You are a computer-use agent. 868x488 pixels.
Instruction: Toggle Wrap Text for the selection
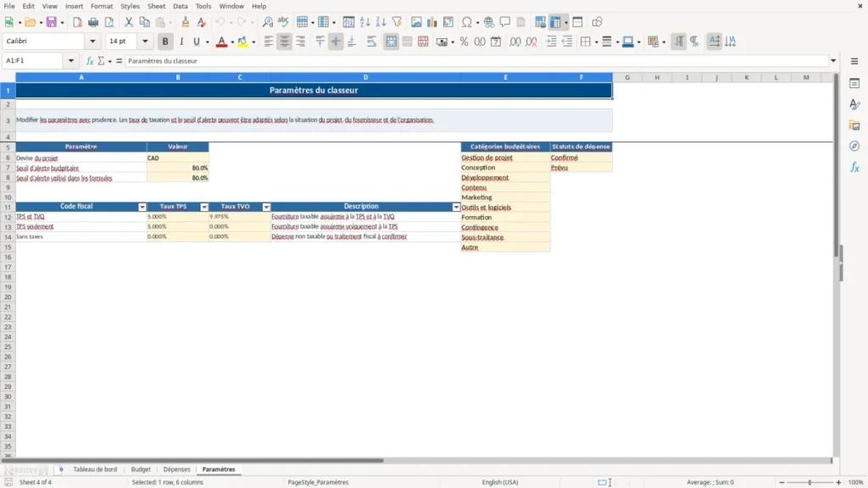[x=371, y=42]
